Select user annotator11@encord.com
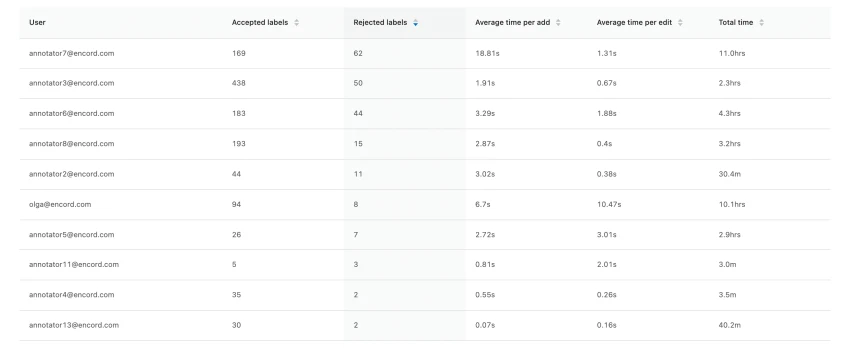850x364 pixels. click(x=74, y=265)
